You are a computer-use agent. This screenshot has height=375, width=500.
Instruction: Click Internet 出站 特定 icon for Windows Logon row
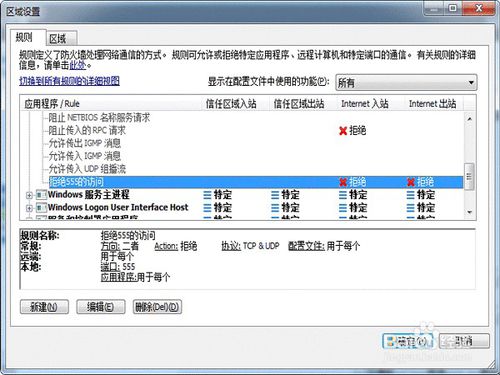pyautogui.click(x=411, y=208)
